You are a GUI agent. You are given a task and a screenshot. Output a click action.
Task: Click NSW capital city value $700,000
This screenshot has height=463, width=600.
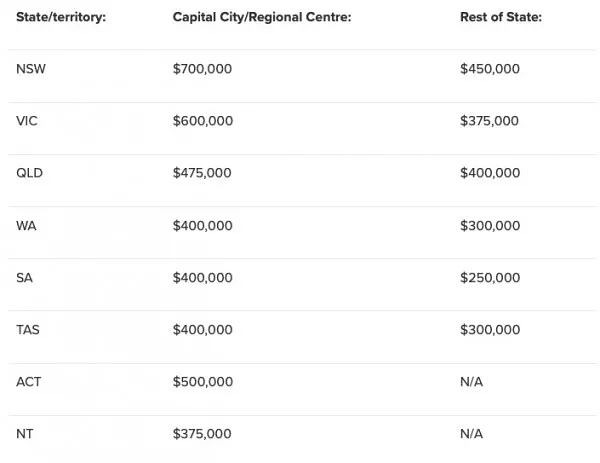(202, 69)
